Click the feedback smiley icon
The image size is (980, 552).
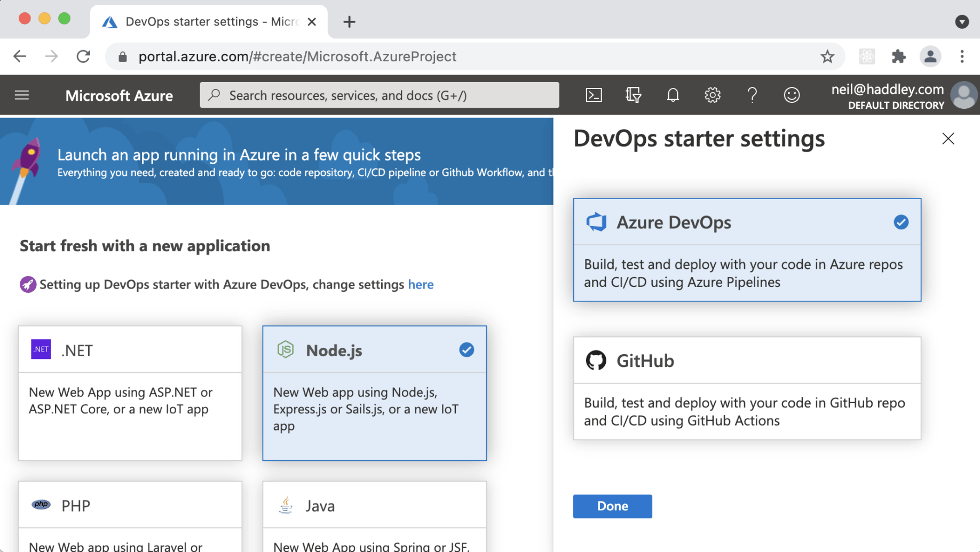[791, 95]
